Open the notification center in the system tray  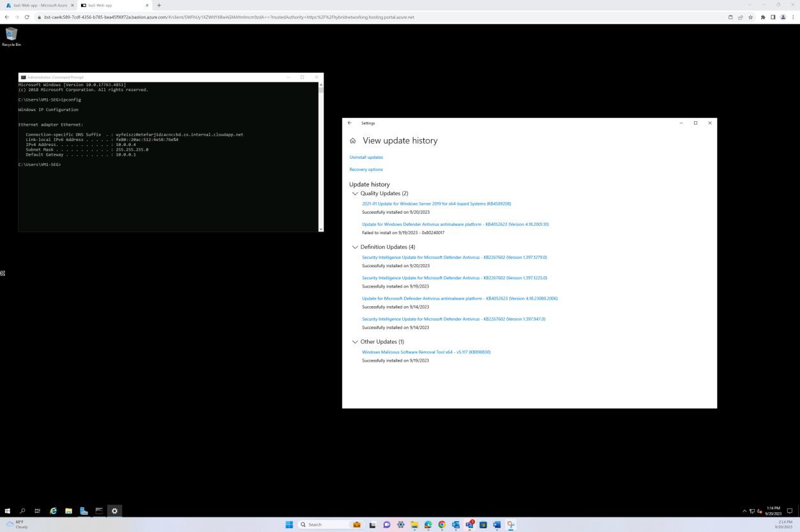790,511
